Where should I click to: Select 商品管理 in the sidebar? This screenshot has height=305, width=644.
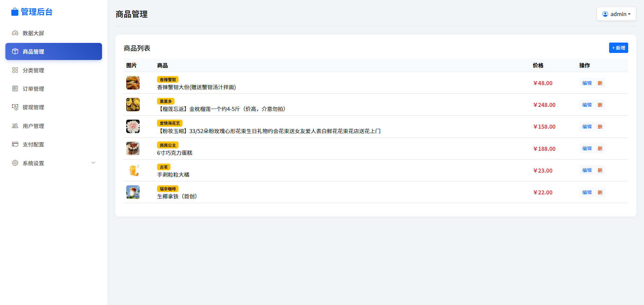54,52
